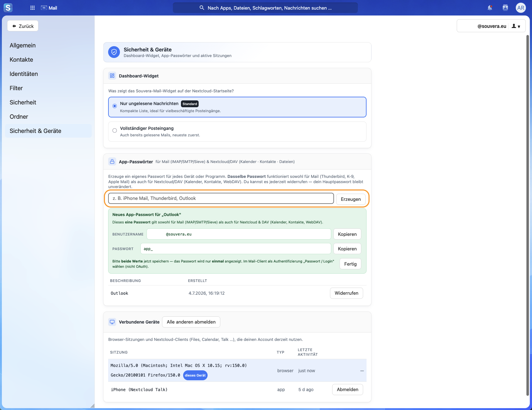Revoke the Outlook app password
532x410 pixels.
point(346,293)
